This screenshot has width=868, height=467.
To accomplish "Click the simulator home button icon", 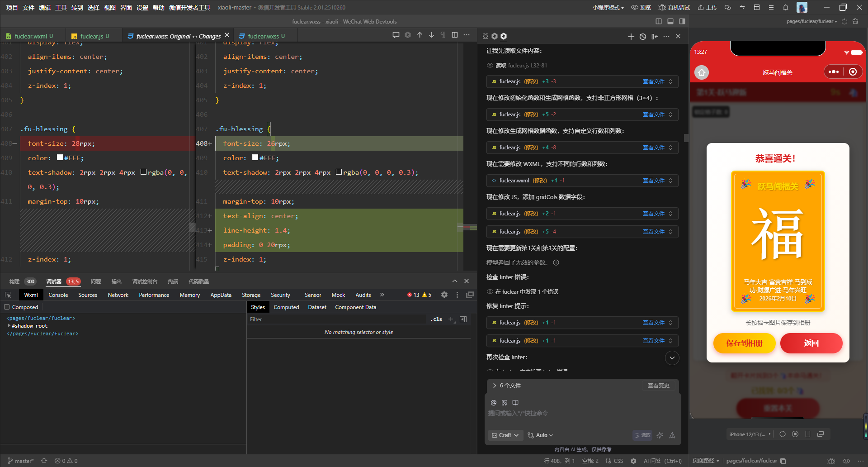I will click(701, 72).
